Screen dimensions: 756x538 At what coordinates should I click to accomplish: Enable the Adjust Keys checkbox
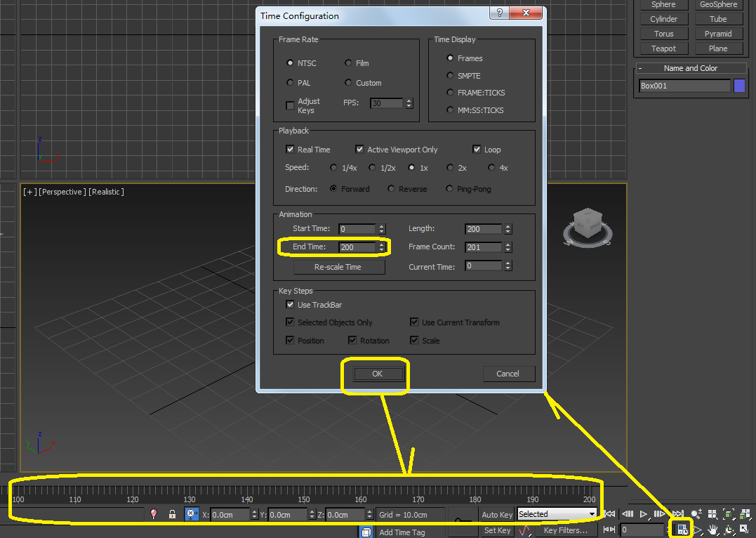coord(290,106)
